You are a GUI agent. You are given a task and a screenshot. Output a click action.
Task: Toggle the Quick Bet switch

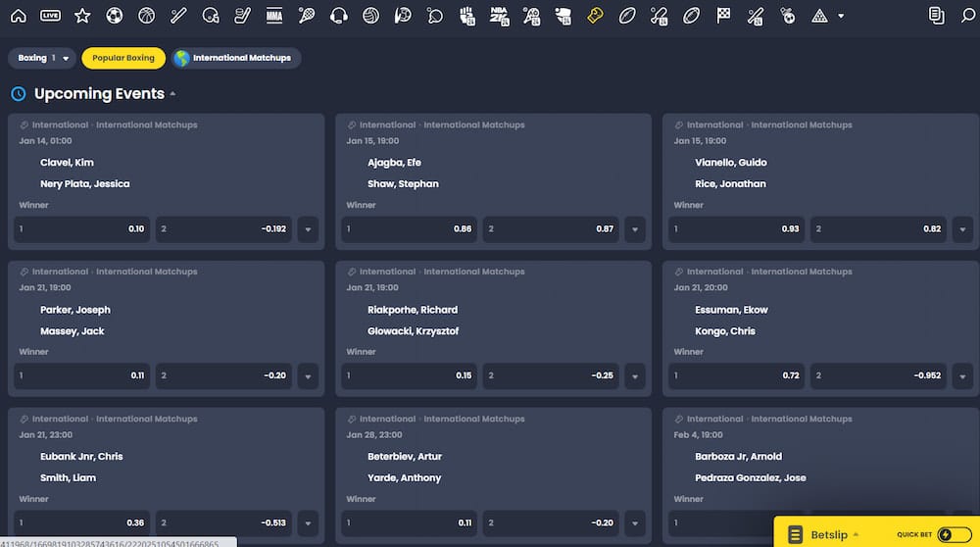(955, 534)
